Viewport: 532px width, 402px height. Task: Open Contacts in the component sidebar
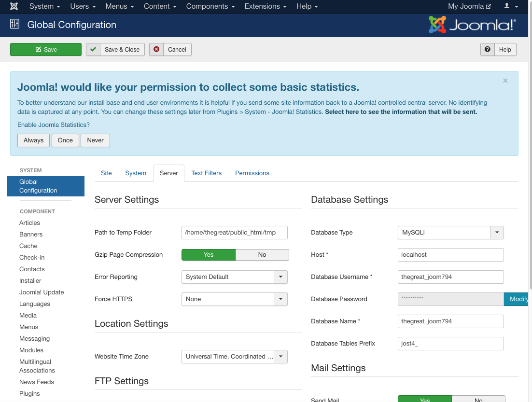tap(32, 269)
